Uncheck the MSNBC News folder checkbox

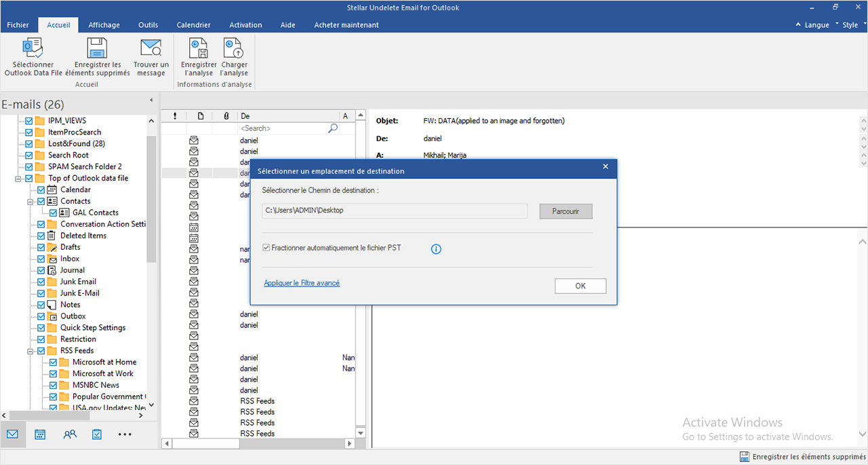(x=53, y=385)
